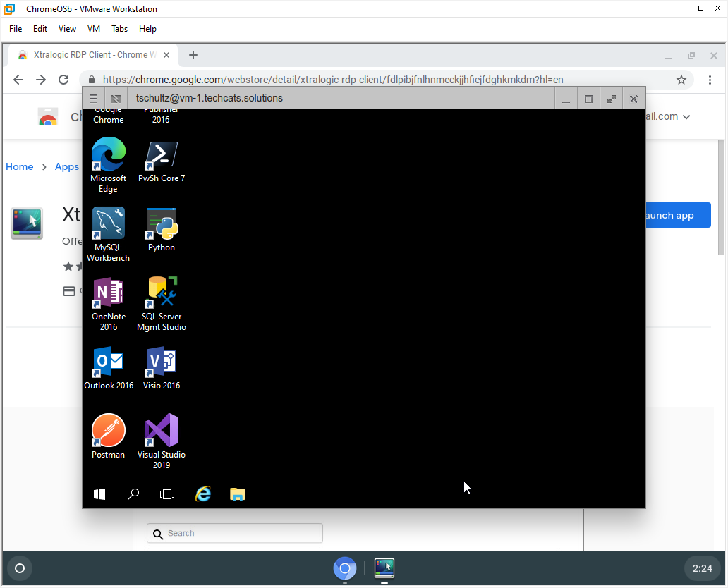Launch SQL Server Mgmt Studio icon
Image resolution: width=728 pixels, height=588 pixels.
click(161, 304)
